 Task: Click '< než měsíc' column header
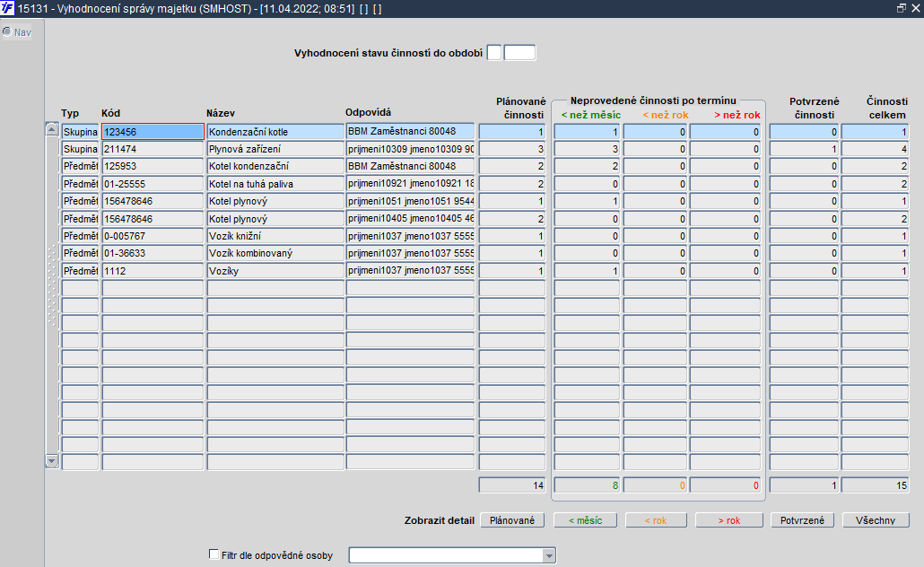click(x=590, y=115)
